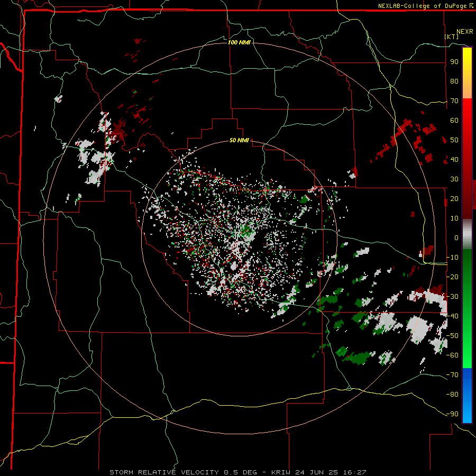Click the positive 60 knot scale label
This screenshot has width=476, height=476.
454,121
